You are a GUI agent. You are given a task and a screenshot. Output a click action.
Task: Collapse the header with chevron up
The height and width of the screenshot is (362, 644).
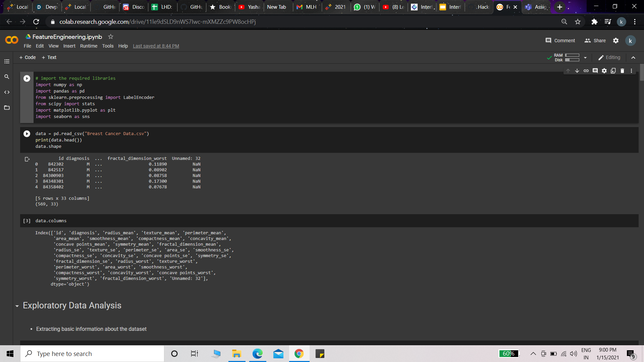[x=633, y=58]
